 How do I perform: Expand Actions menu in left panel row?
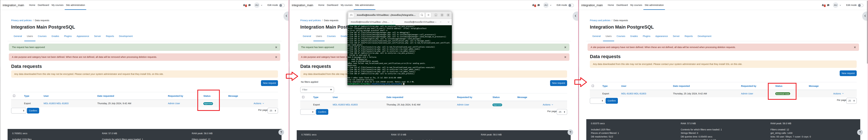[x=259, y=104]
